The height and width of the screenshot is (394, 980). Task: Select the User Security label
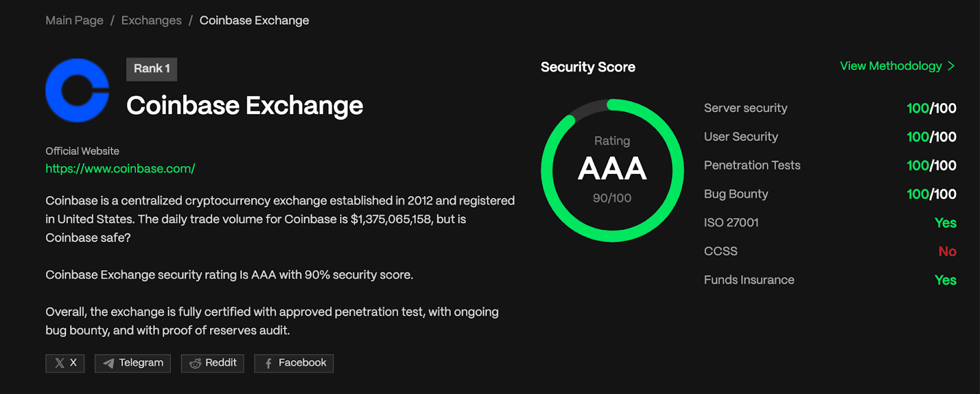(741, 137)
